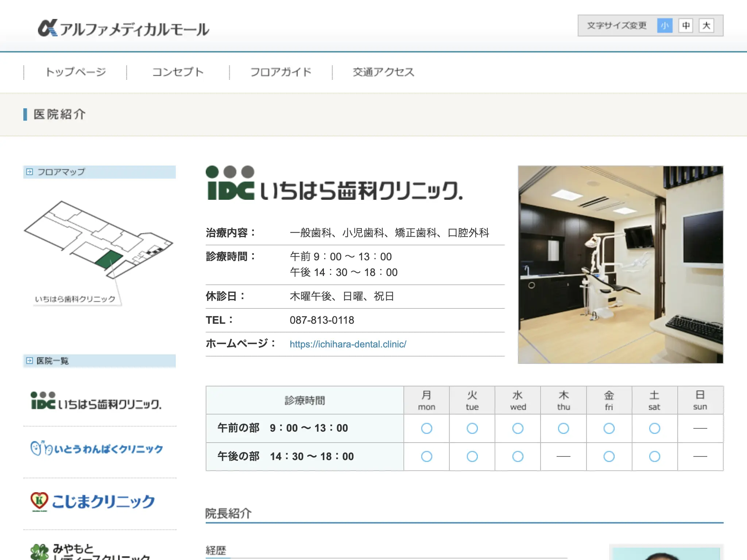This screenshot has height=560, width=747.
Task: Open the フロアガイド menu item
Action: (281, 72)
